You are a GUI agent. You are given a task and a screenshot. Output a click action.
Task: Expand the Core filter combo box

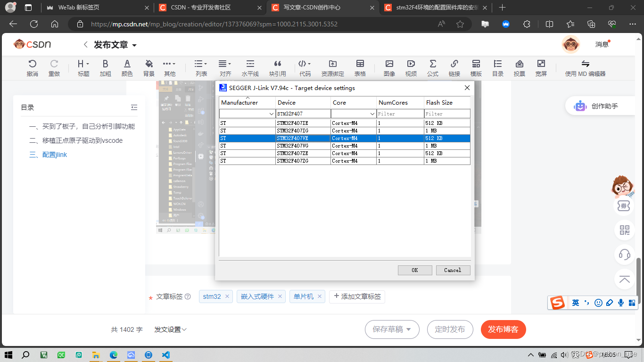(372, 114)
